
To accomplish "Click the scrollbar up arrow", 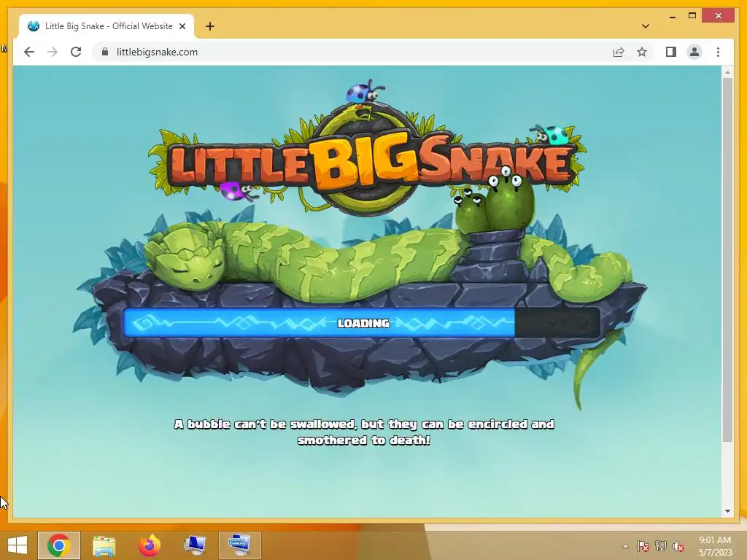I will [x=727, y=72].
